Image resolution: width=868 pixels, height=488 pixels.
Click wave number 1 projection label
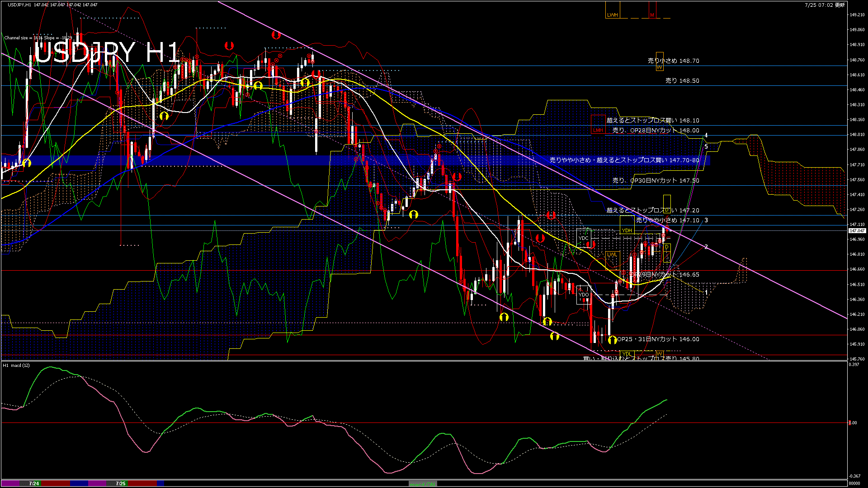point(706,293)
